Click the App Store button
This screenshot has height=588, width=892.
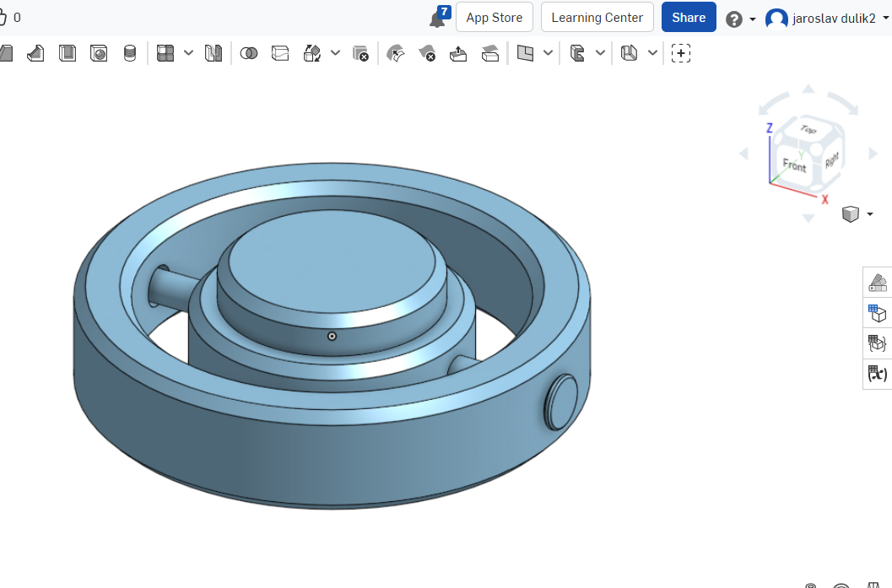(x=495, y=18)
